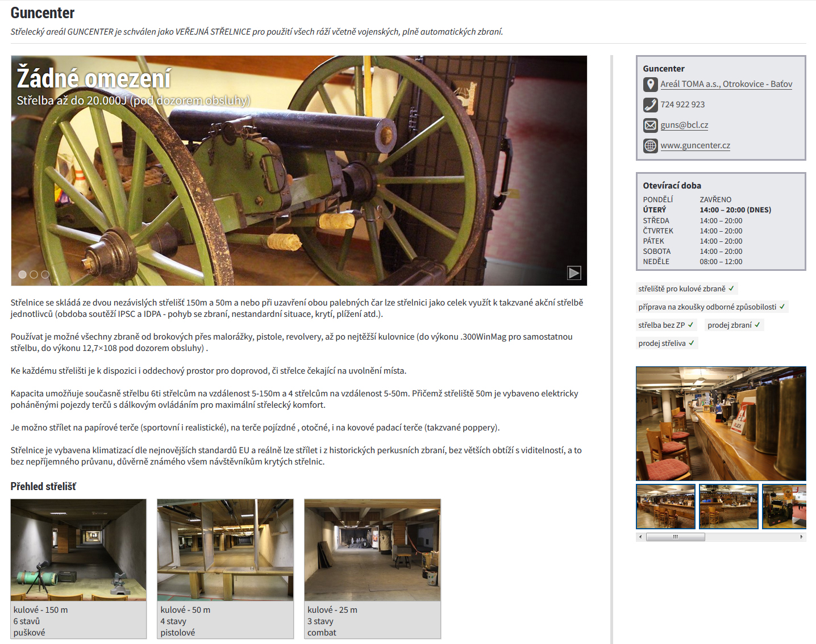816x644 pixels.
Task: Click the prodej střeliva tag
Action: click(667, 343)
